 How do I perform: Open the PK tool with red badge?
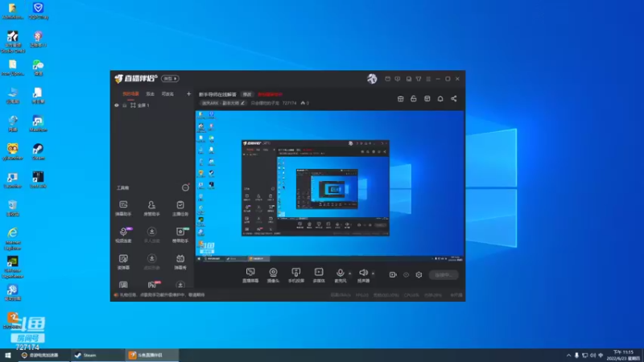pyautogui.click(x=152, y=285)
